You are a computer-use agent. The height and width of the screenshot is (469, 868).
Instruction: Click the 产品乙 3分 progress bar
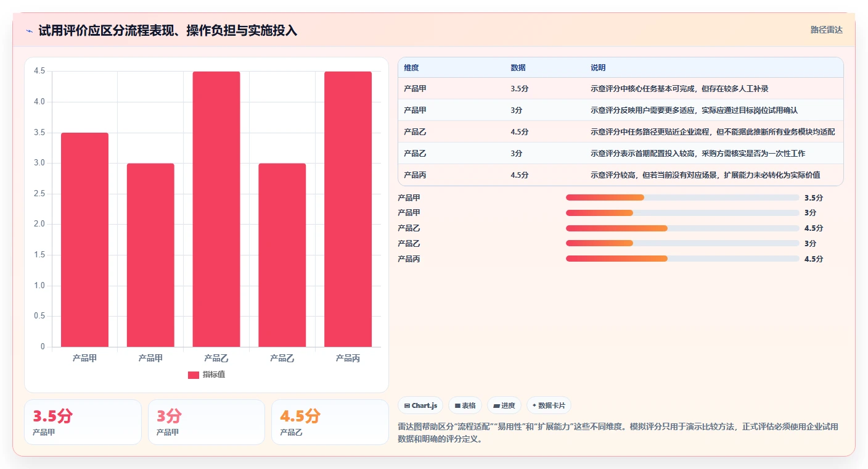[x=682, y=243]
